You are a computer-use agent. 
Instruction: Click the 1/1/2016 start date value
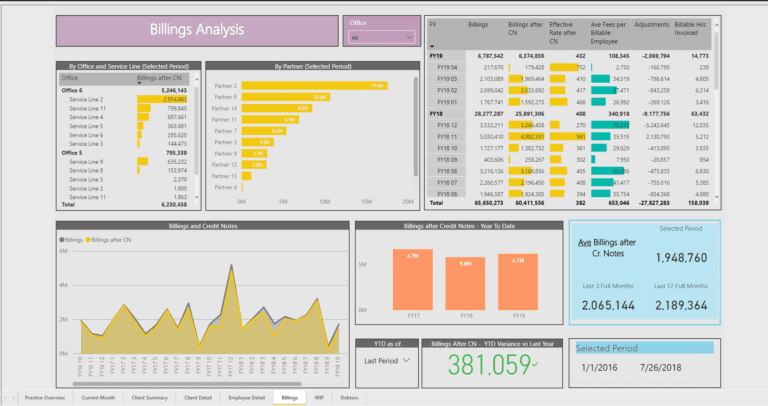point(599,368)
